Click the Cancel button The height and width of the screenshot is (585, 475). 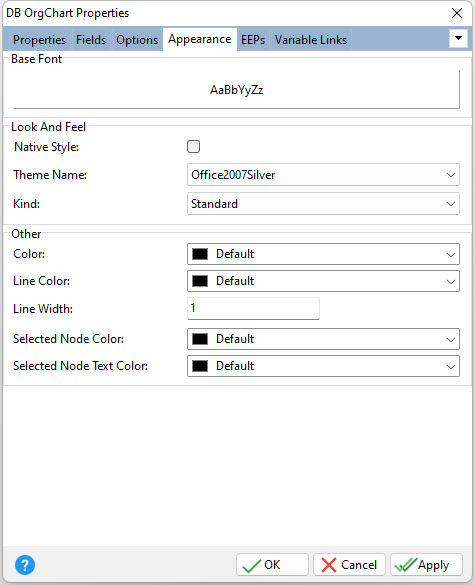click(349, 565)
